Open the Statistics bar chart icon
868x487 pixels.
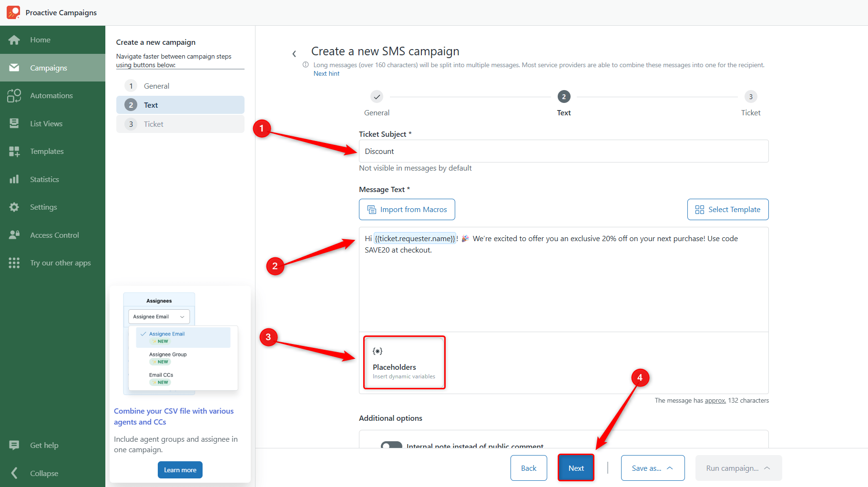coord(14,179)
